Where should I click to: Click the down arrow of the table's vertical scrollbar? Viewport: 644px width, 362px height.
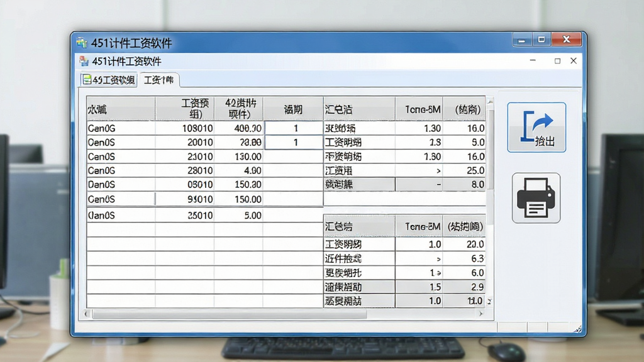(489, 301)
